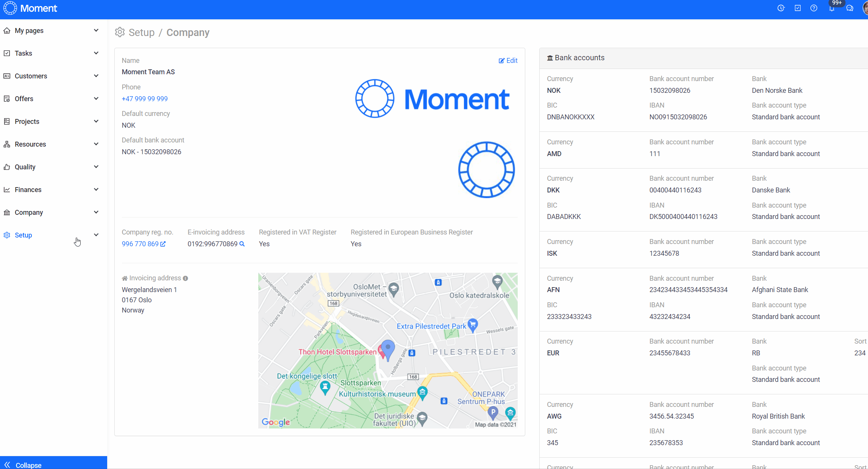Open Quality menu item

point(53,167)
